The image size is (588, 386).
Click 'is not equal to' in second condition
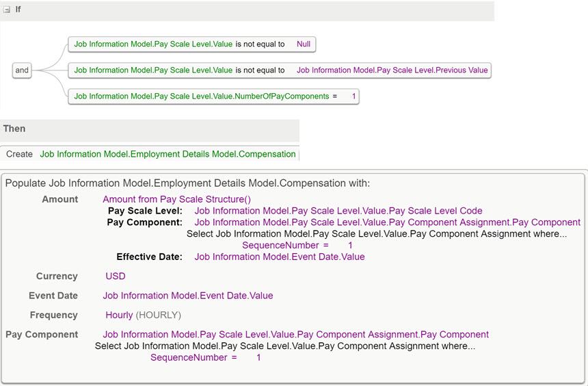(260, 70)
